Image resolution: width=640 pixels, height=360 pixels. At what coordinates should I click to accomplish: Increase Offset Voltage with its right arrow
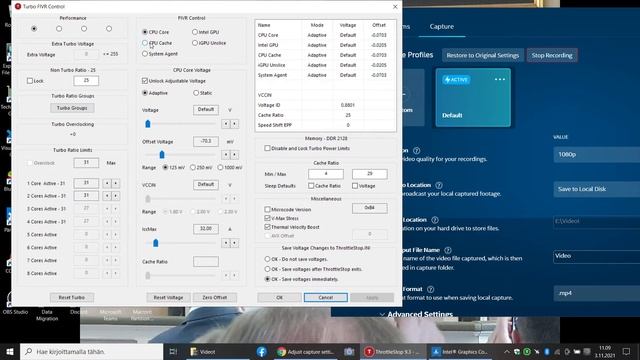(x=234, y=154)
